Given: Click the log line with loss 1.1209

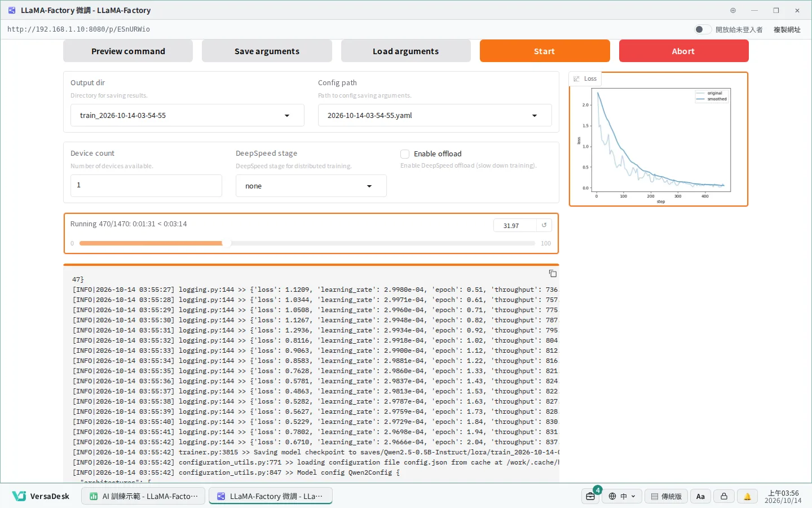Looking at the screenshot, I should [316, 290].
